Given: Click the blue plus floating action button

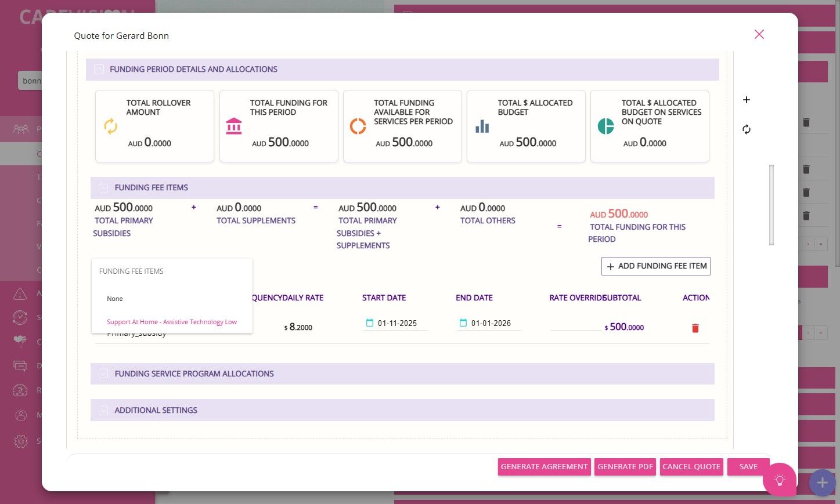Looking at the screenshot, I should click(x=822, y=483).
